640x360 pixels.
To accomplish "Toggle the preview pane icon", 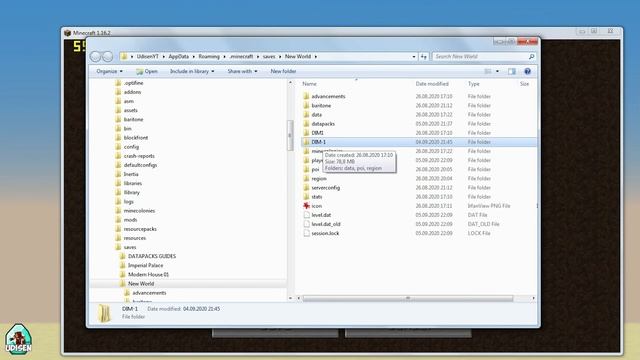I will [x=511, y=71].
